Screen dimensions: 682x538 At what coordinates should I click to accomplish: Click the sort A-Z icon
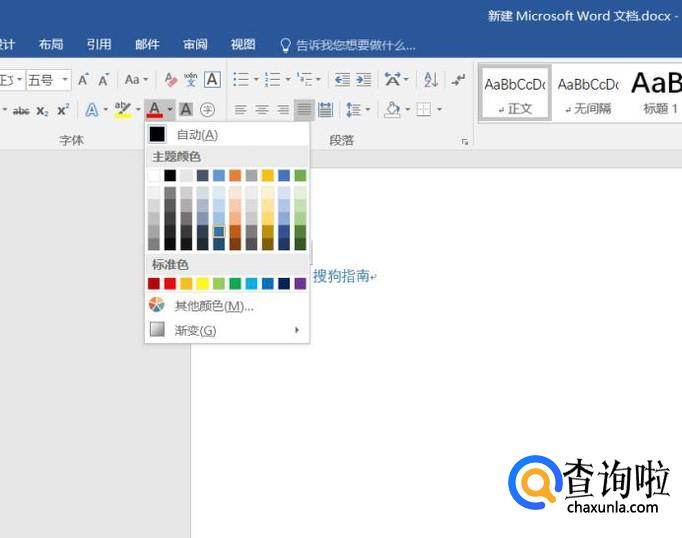point(430,80)
